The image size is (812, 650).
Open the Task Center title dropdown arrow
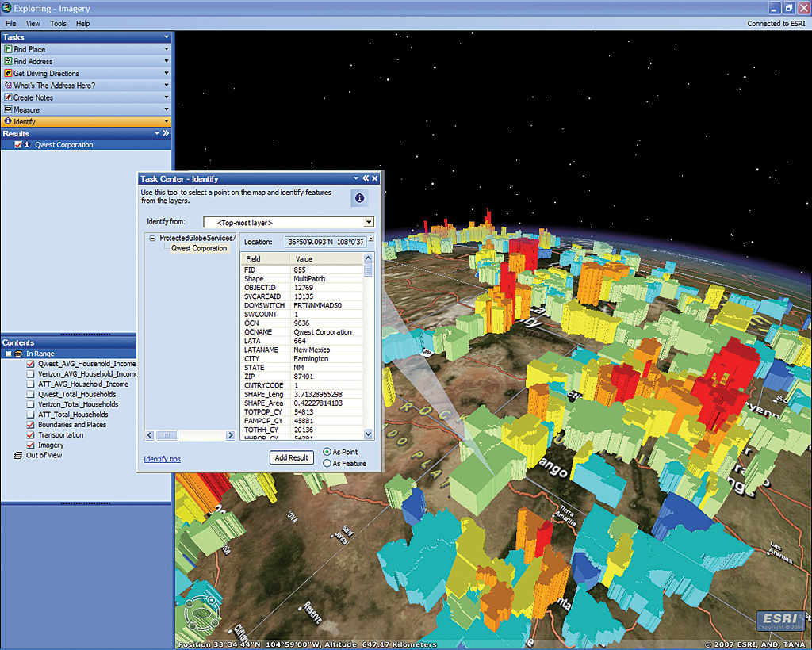tap(356, 178)
